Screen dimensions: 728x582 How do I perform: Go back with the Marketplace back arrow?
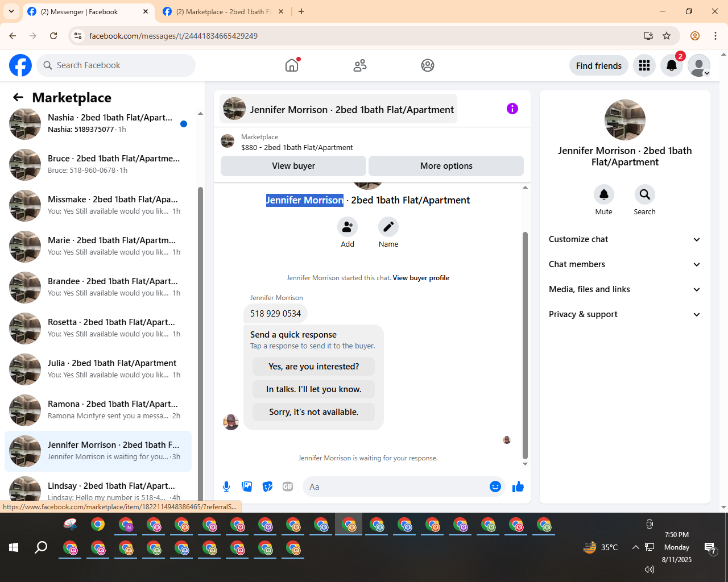click(18, 97)
